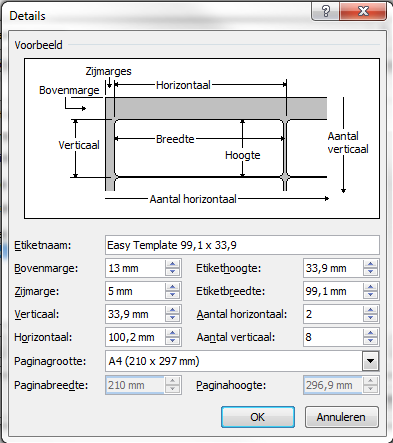Screen dimensions: 393x443
Task: Increase the Zijmarge value
Action: 173,287
